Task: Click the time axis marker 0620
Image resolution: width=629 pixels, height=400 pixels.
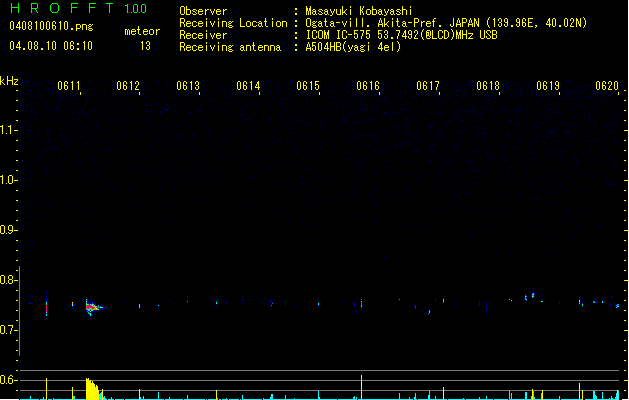Action: tap(607, 85)
